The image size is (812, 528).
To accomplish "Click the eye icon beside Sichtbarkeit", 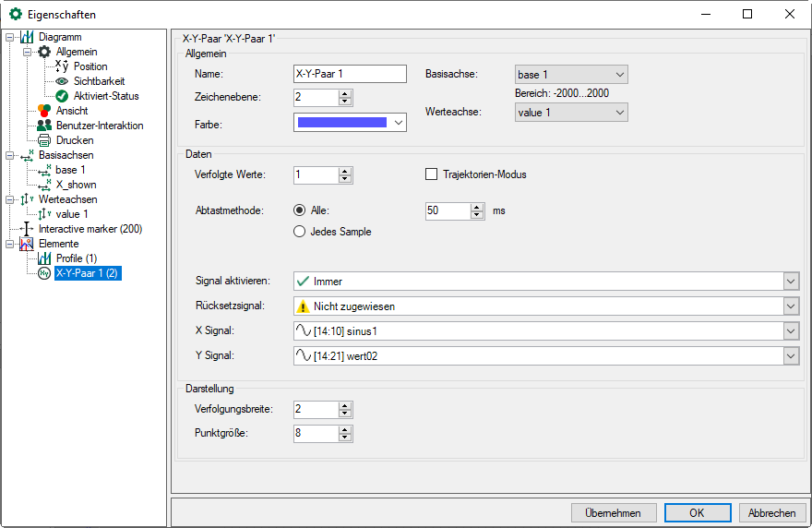I will click(62, 81).
